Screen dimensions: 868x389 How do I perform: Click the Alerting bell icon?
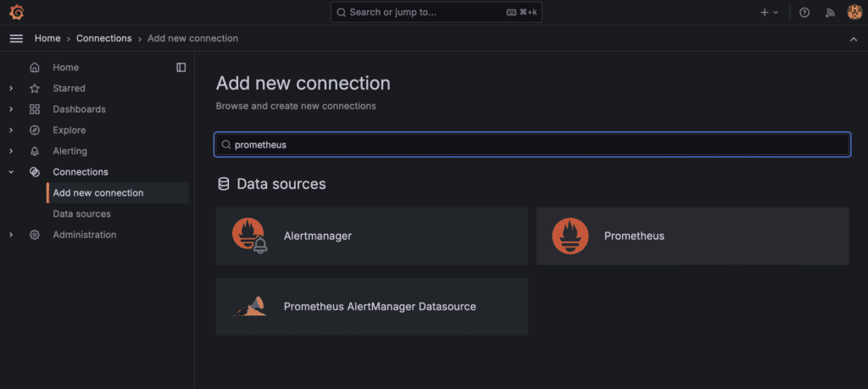click(34, 151)
